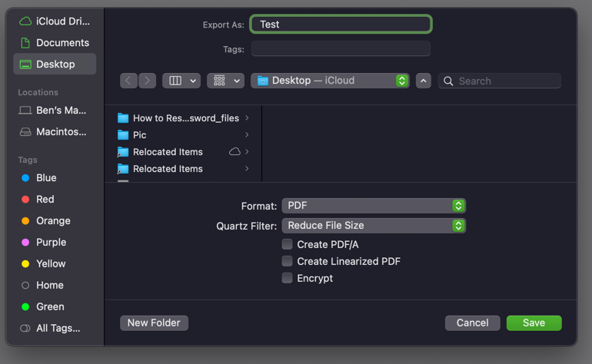The image size is (592, 364).
Task: Tick the Create Linearized PDF checkbox
Action: click(287, 261)
